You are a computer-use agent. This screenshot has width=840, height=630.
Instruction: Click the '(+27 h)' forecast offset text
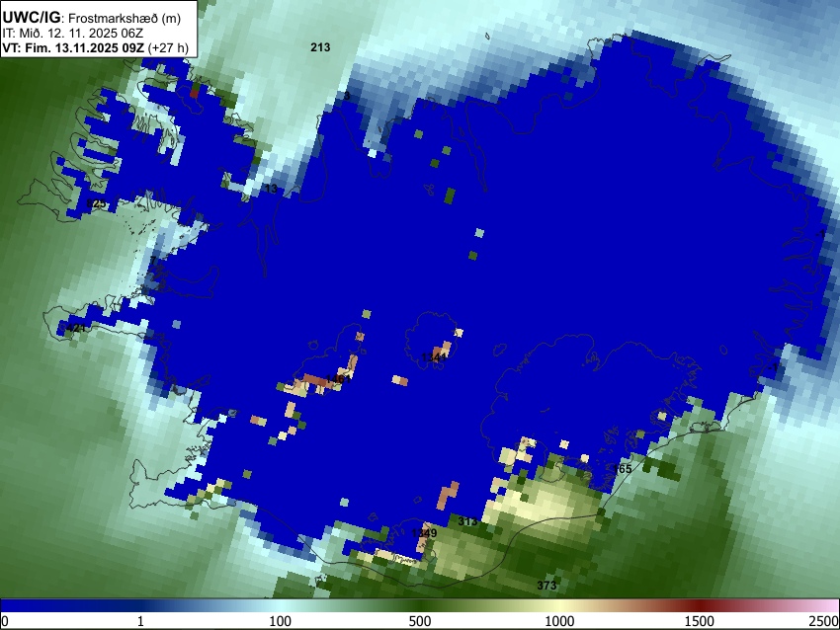(x=168, y=47)
